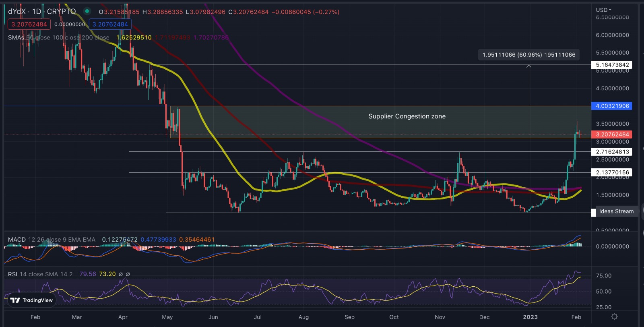Click the Nov label on time axis

[x=440, y=317]
